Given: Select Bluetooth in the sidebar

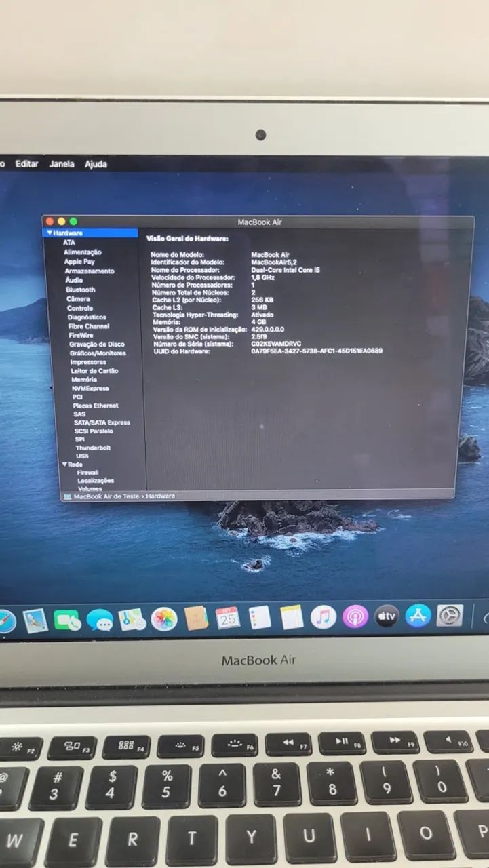Looking at the screenshot, I should tap(81, 290).
